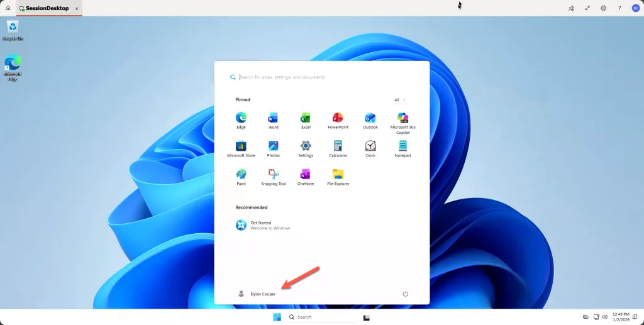This screenshot has width=644, height=325.
Task: Go to the home tab
Action: (x=8, y=8)
